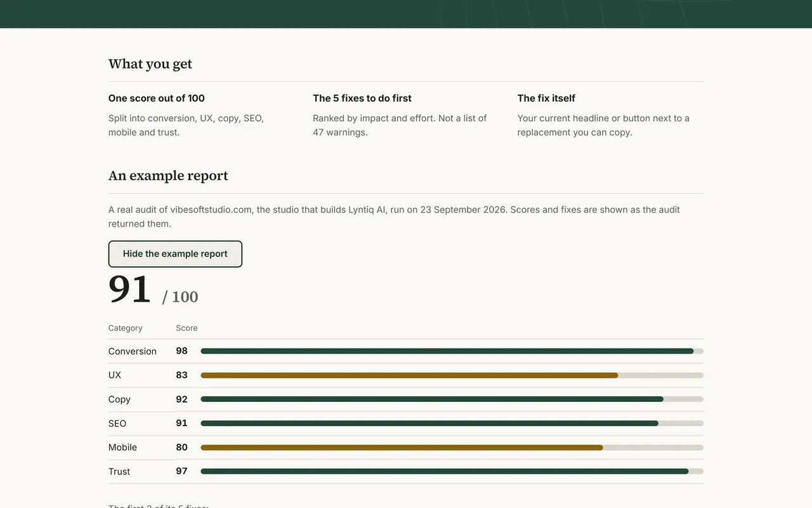This screenshot has width=812, height=508.
Task: Click the Conversion score progress bar
Action: point(452,351)
